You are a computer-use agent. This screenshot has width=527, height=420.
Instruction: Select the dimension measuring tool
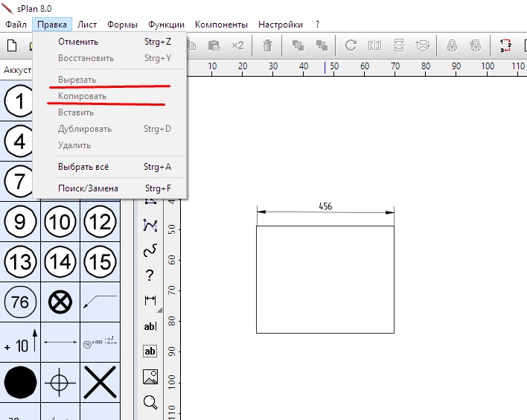coord(150,300)
